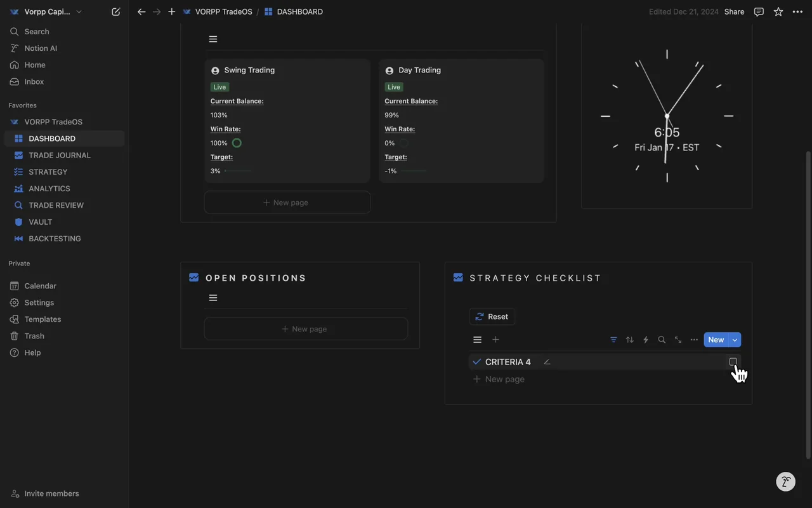Viewport: 812px width, 508px height.
Task: Open the page options three-dot menu
Action: tap(797, 11)
